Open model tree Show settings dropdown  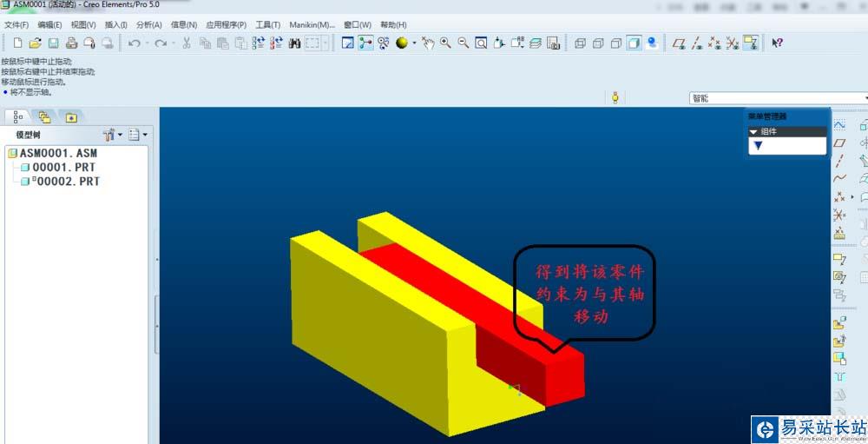pos(113,134)
